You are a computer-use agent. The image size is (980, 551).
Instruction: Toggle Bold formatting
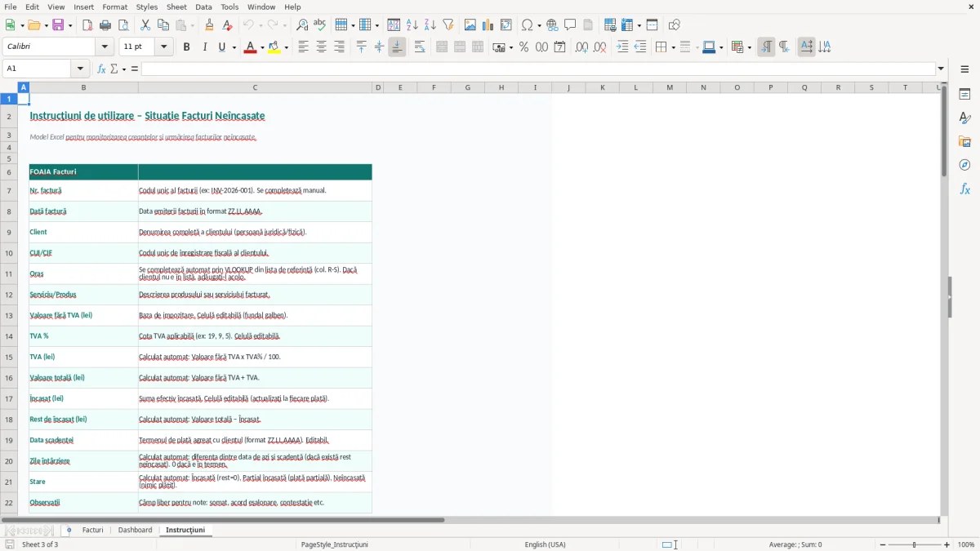click(187, 47)
